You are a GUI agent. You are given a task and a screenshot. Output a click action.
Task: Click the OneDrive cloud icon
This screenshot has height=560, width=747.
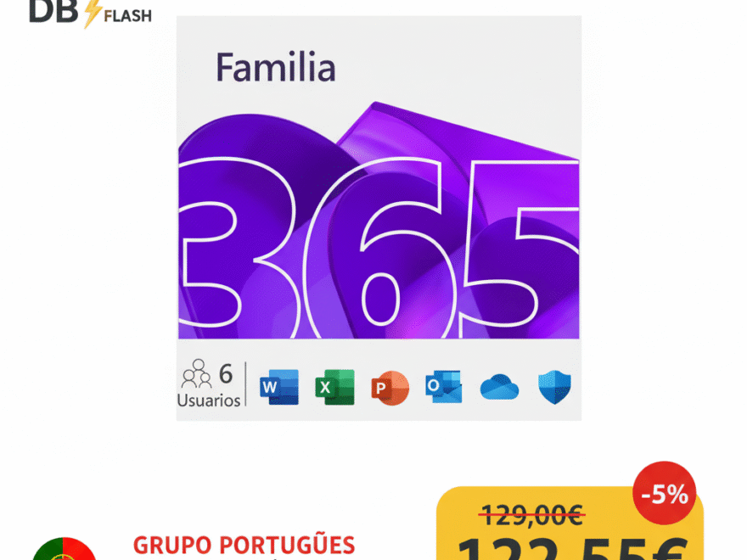click(499, 387)
